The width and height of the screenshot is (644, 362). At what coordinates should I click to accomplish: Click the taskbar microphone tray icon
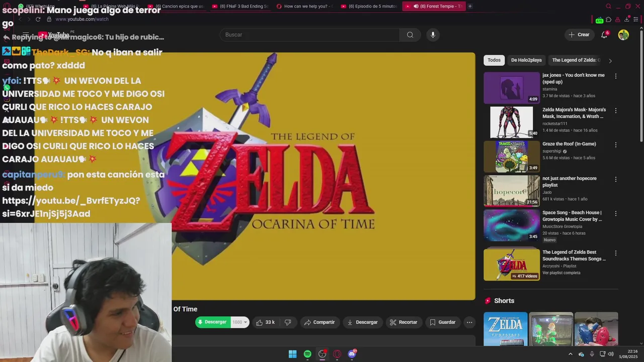592,354
